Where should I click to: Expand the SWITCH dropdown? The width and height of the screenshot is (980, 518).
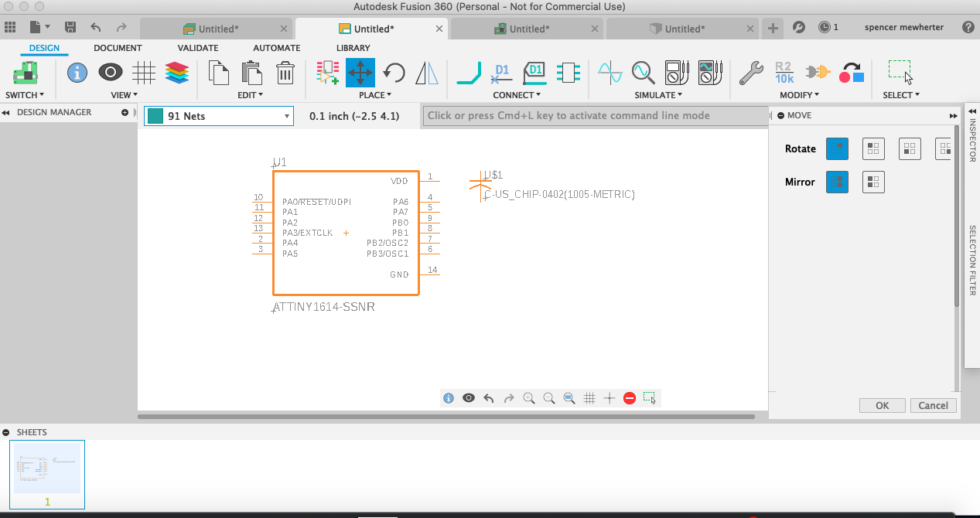pos(25,95)
